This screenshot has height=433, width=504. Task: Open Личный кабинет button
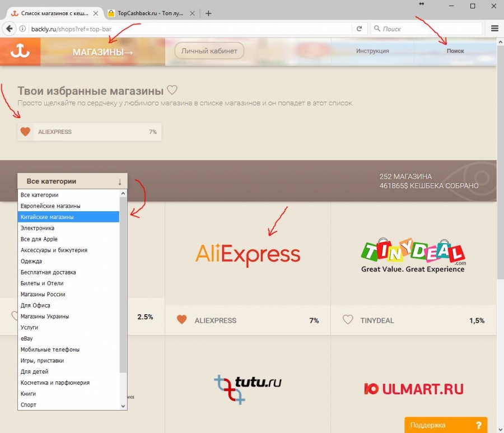(x=209, y=51)
